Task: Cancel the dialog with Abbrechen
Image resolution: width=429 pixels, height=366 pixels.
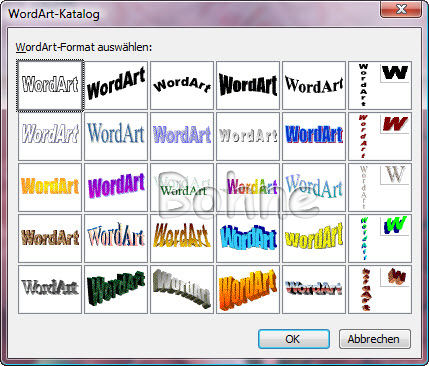Action: click(375, 339)
